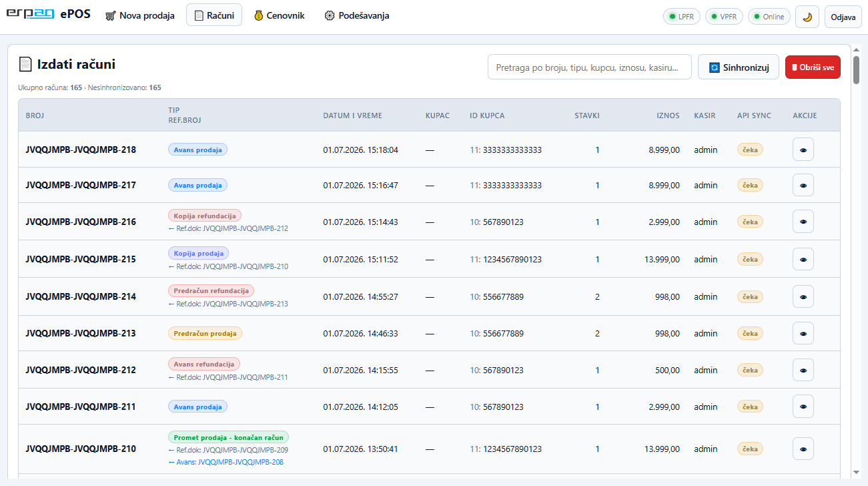Click invoice number JVQQJMPB-JVQQJMPB-214

pyautogui.click(x=81, y=296)
